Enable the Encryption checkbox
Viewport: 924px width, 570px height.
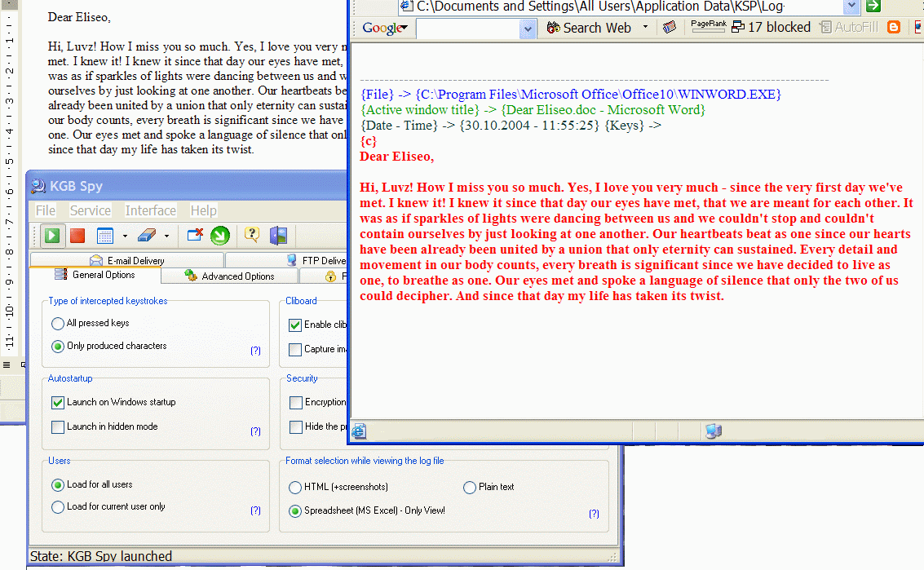(x=296, y=403)
